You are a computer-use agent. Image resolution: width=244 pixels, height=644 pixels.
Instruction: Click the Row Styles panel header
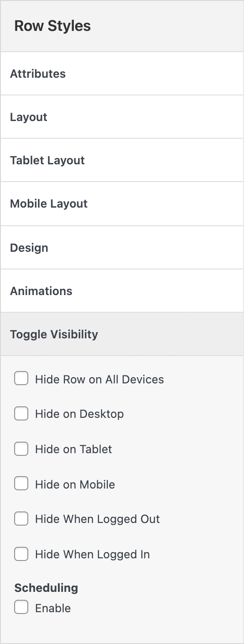pos(122,26)
